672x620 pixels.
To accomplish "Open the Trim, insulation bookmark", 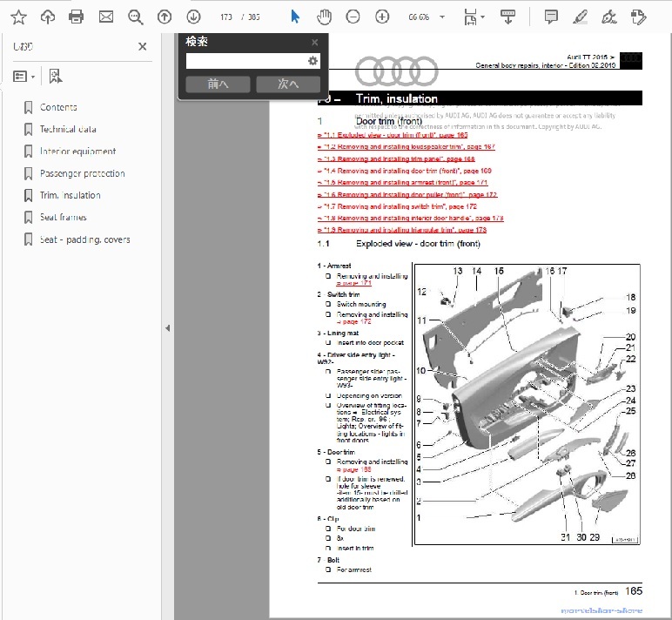I will coord(70,195).
